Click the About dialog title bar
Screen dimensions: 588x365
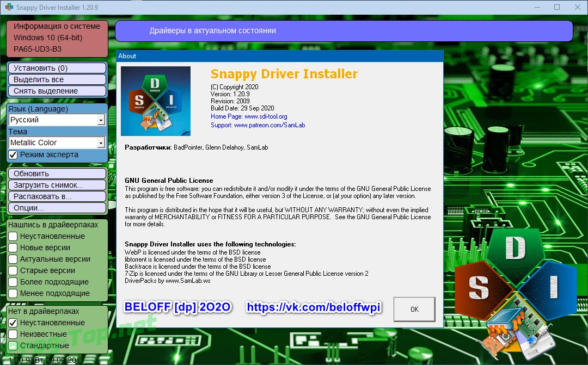click(280, 56)
